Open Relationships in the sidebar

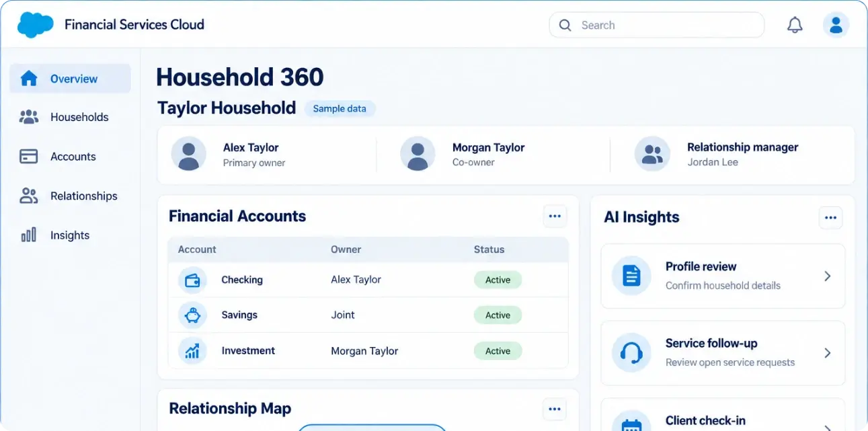pos(70,196)
